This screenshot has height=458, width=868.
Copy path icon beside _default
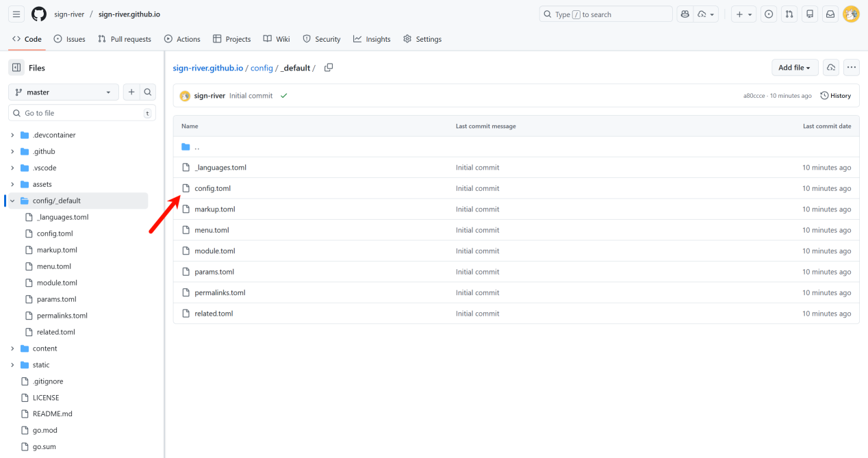pyautogui.click(x=329, y=68)
